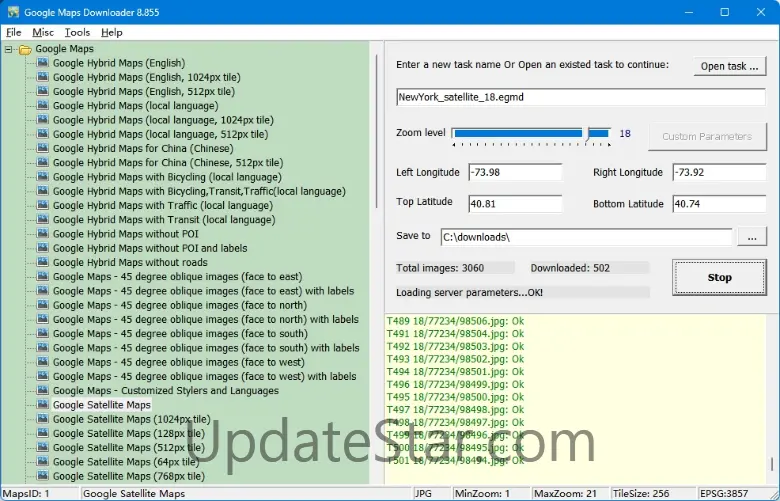Click EPSG:3857 in status bar
This screenshot has width=780, height=501.
pos(724,494)
